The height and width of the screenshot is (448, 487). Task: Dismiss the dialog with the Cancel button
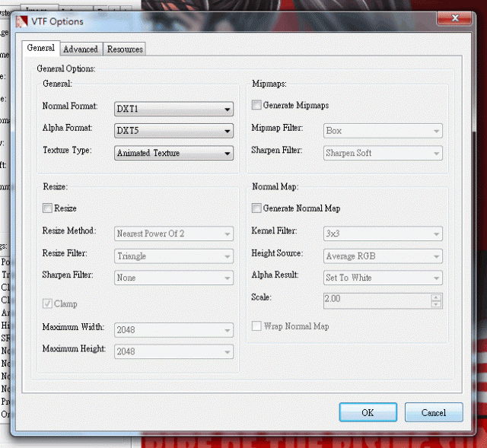click(x=434, y=412)
